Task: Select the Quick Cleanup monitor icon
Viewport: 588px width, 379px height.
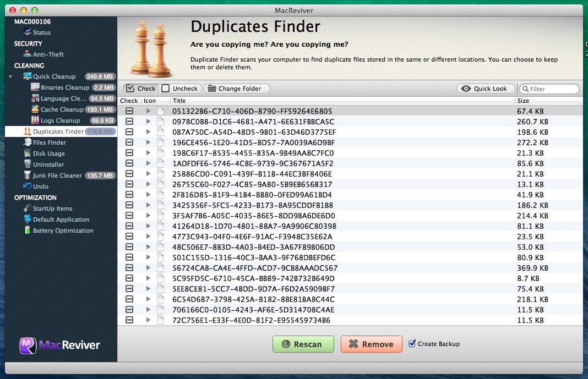Action: (x=28, y=76)
